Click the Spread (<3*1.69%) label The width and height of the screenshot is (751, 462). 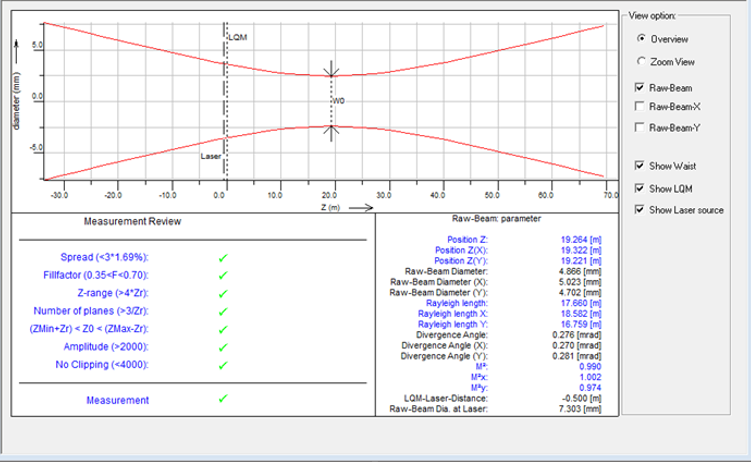pyautogui.click(x=104, y=257)
